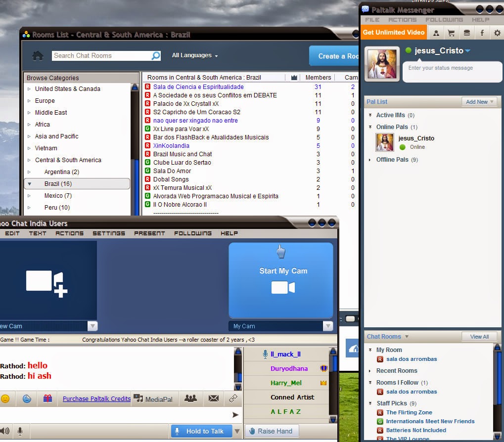Open the Sala de Ciencia e Espiritualidade room
Screen dimensions: 504x442
click(198, 87)
